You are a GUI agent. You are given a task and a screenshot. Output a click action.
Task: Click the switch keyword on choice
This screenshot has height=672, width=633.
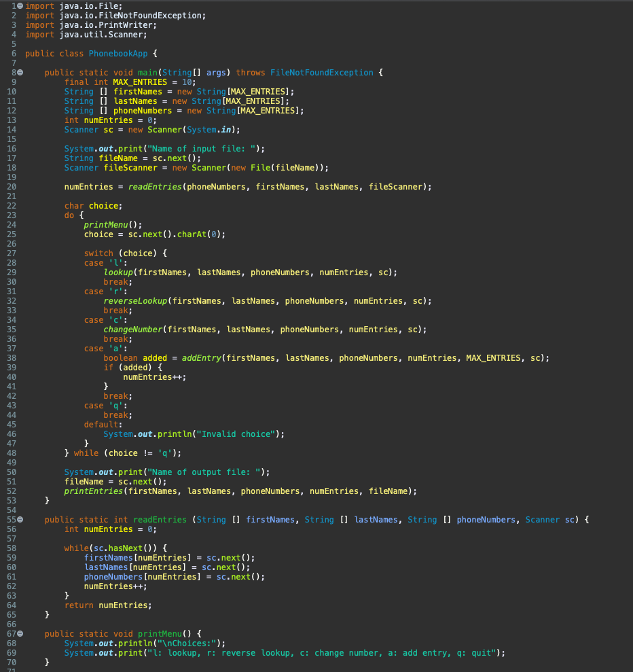pyautogui.click(x=98, y=253)
